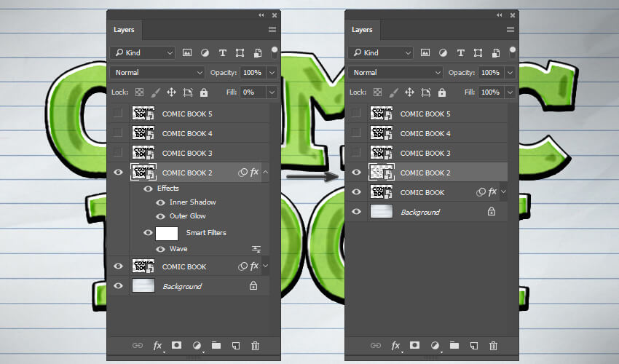This screenshot has width=619, height=364.
Task: Hide Background layer in right panel
Action: pos(356,212)
